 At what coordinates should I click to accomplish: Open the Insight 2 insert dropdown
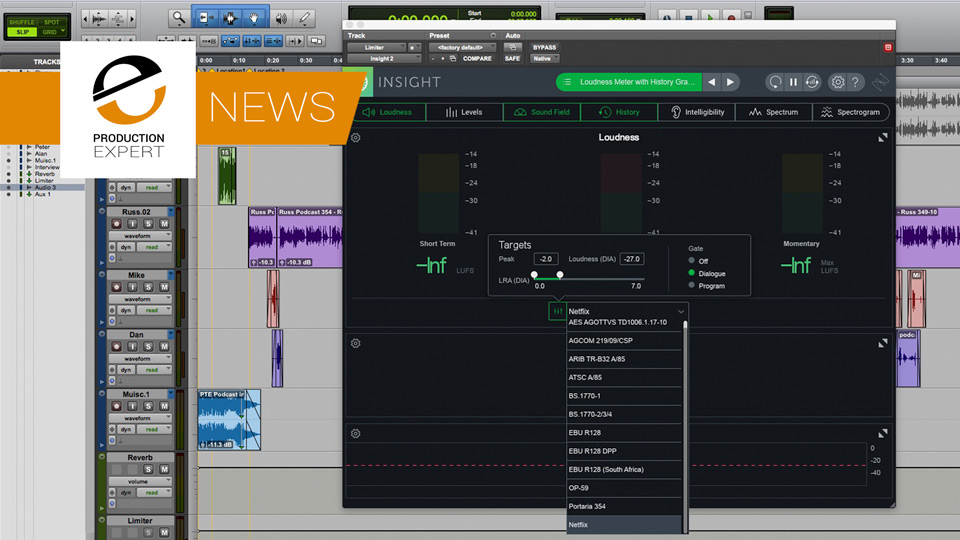point(384,59)
